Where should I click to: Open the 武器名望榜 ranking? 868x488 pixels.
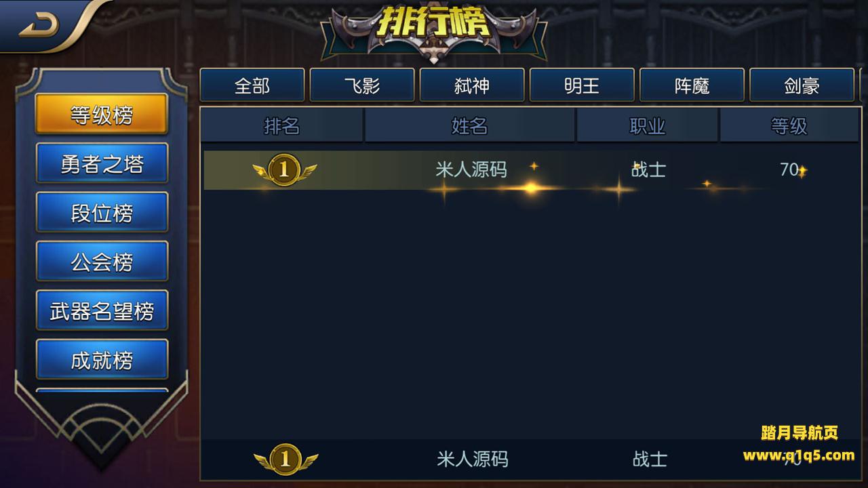click(x=102, y=310)
